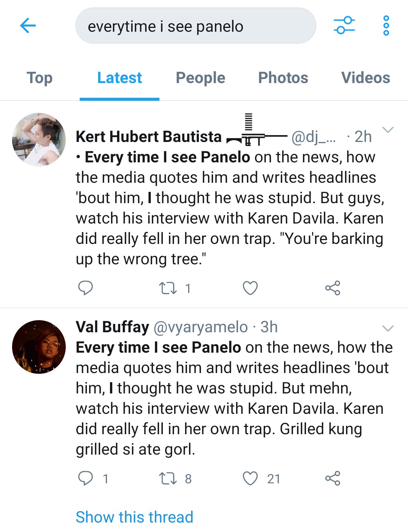Share Kert Hubert Bautista's tweet
The image size is (408, 532).
pos(332,288)
